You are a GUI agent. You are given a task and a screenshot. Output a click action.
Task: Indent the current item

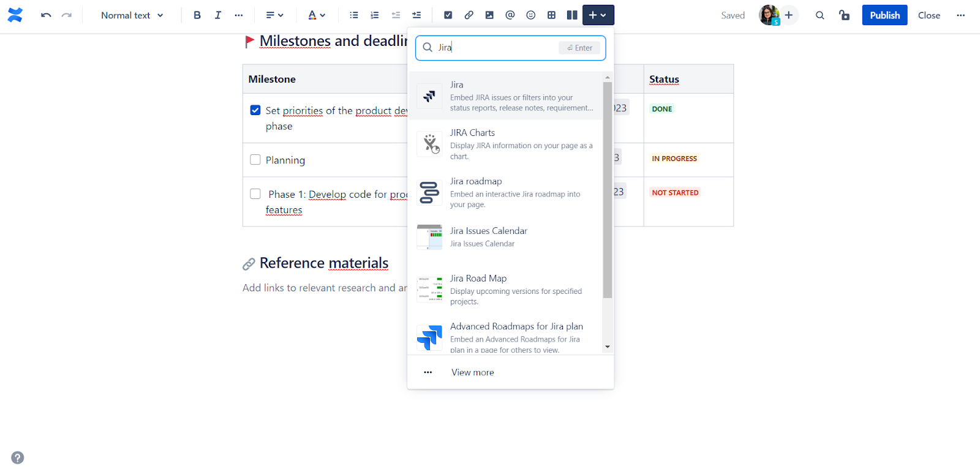(417, 15)
